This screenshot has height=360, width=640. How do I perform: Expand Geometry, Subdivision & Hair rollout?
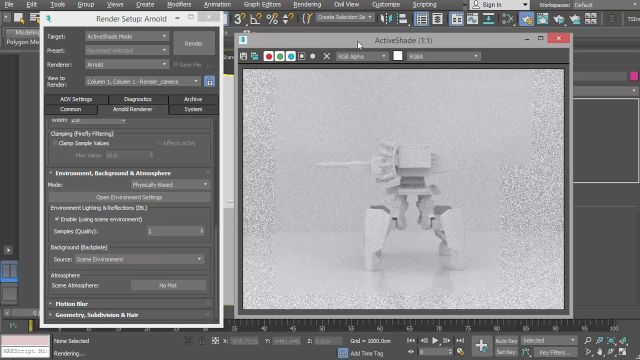click(x=97, y=315)
